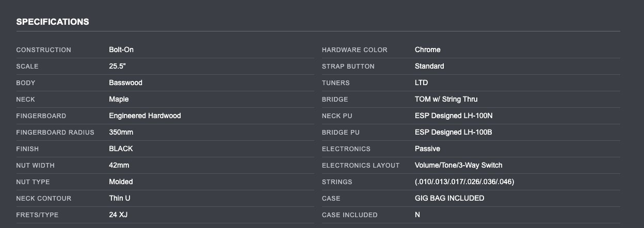The height and width of the screenshot is (228, 644).
Task: Click ESP Designed LH-100N neck pickup
Action: click(x=454, y=116)
